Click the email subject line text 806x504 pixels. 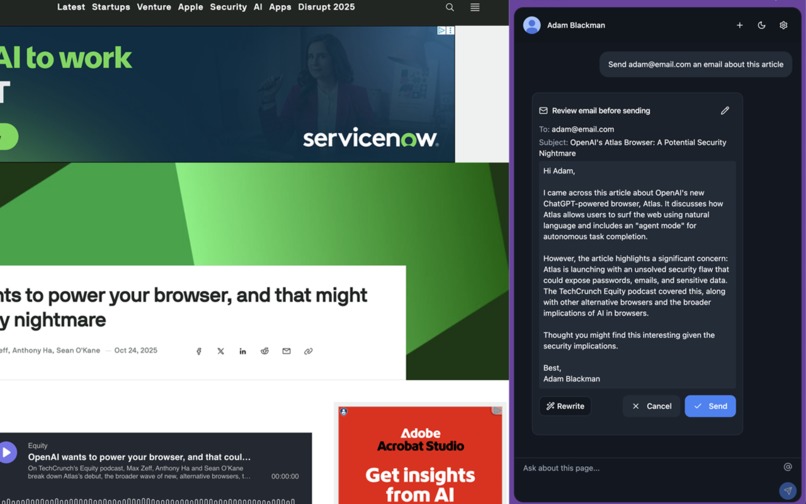coord(632,148)
